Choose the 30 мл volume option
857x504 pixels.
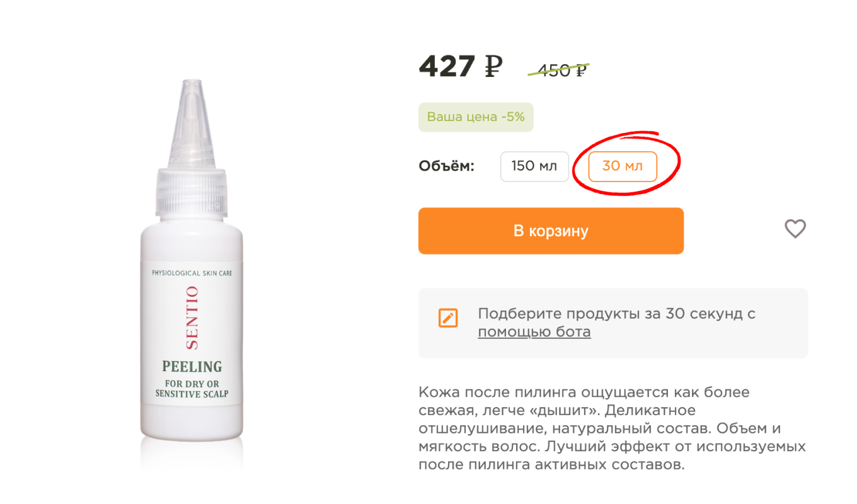pyautogui.click(x=623, y=166)
